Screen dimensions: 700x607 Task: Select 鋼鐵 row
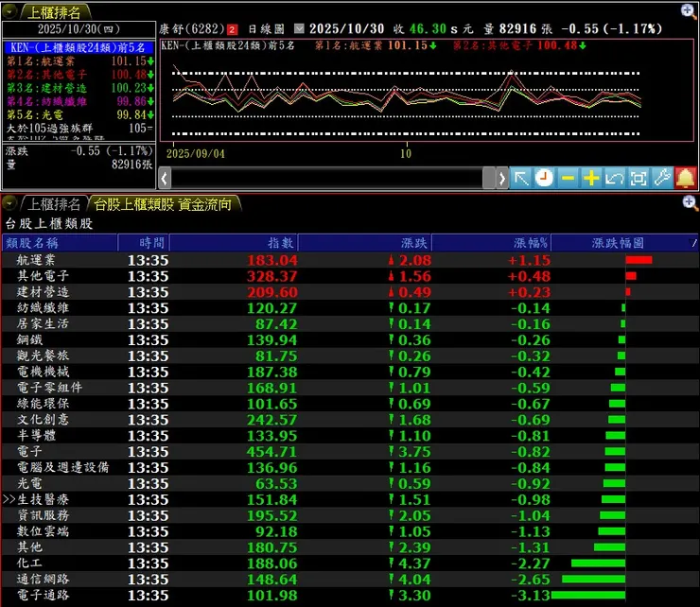(x=350, y=339)
